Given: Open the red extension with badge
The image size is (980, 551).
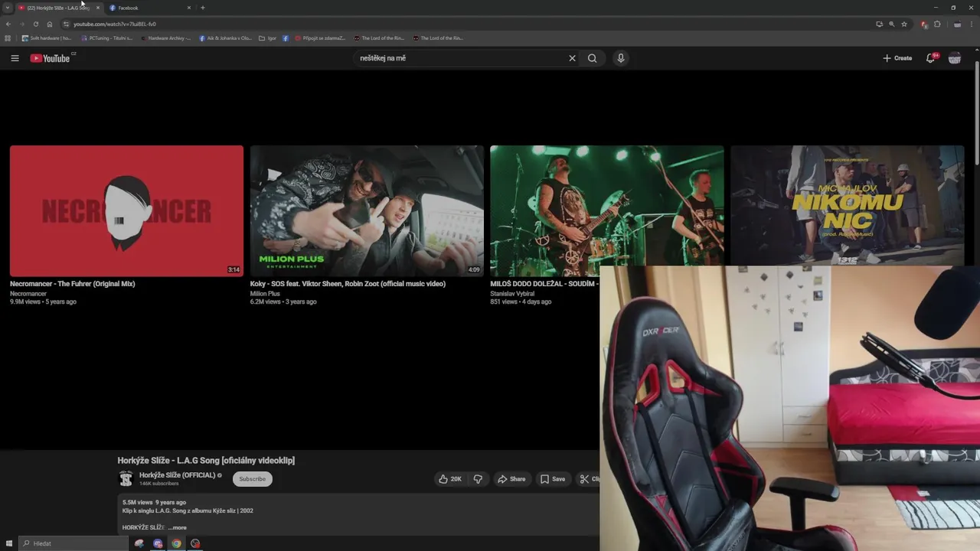Looking at the screenshot, I should tap(924, 24).
